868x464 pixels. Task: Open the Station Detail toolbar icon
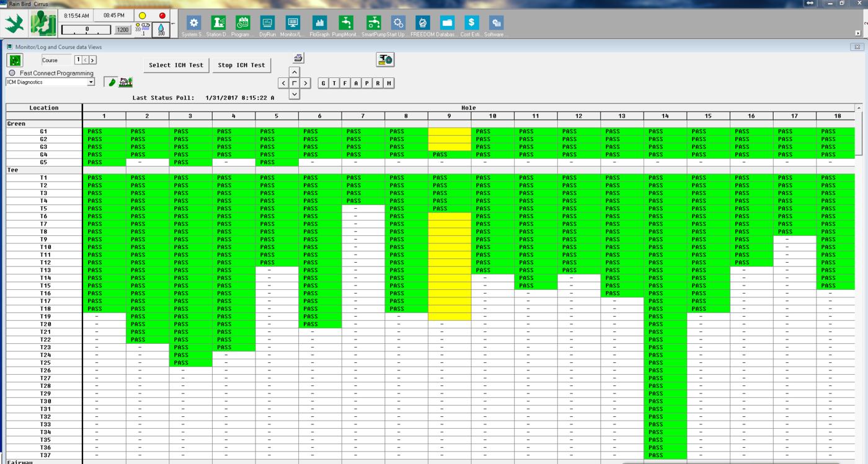point(218,24)
